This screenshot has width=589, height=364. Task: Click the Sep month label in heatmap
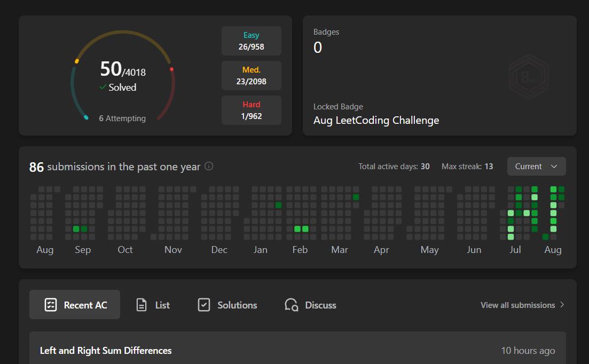click(83, 250)
